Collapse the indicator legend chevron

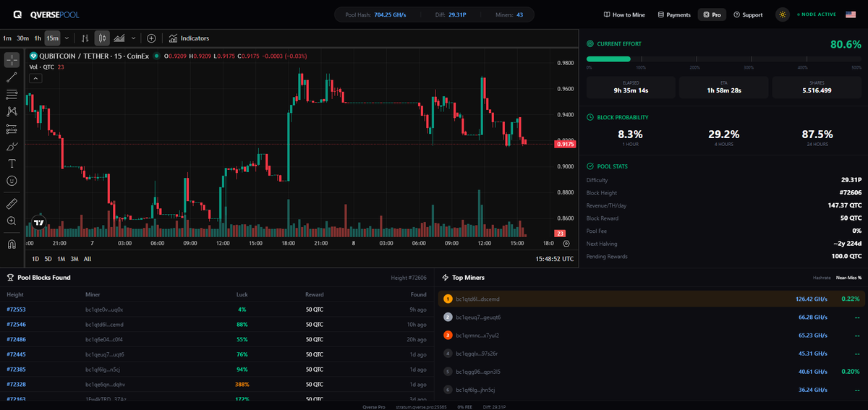coord(35,78)
